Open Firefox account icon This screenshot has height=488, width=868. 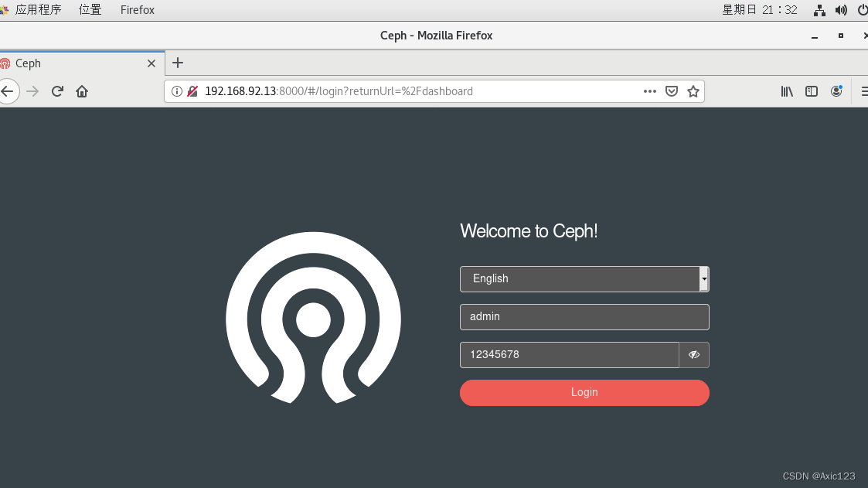836,91
